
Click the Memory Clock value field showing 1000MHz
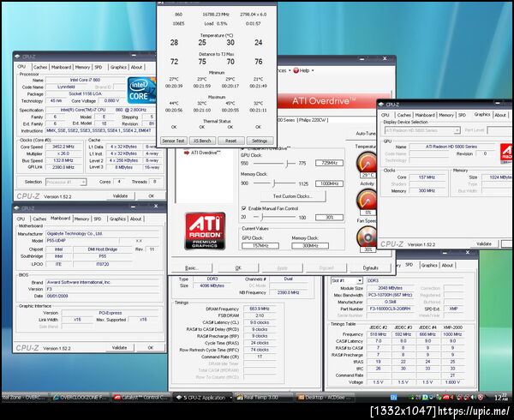click(x=329, y=183)
